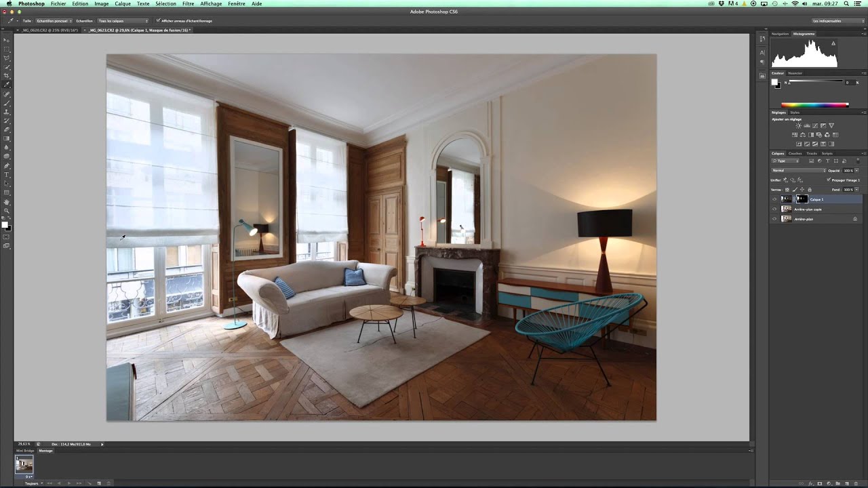Open the Filtre menu
The height and width of the screenshot is (488, 868).
point(189,3)
